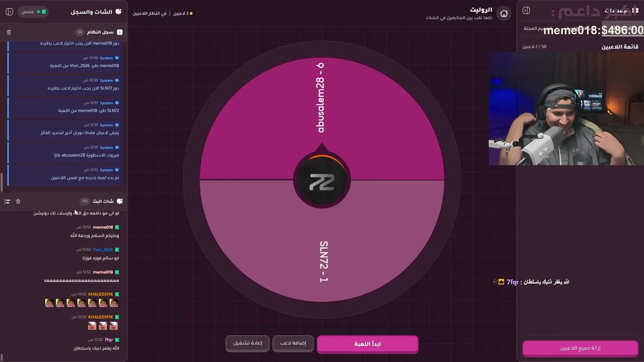The height and width of the screenshot is (362, 644).
Task: Click the Kick badge next to 7fqr
Action: point(117,340)
